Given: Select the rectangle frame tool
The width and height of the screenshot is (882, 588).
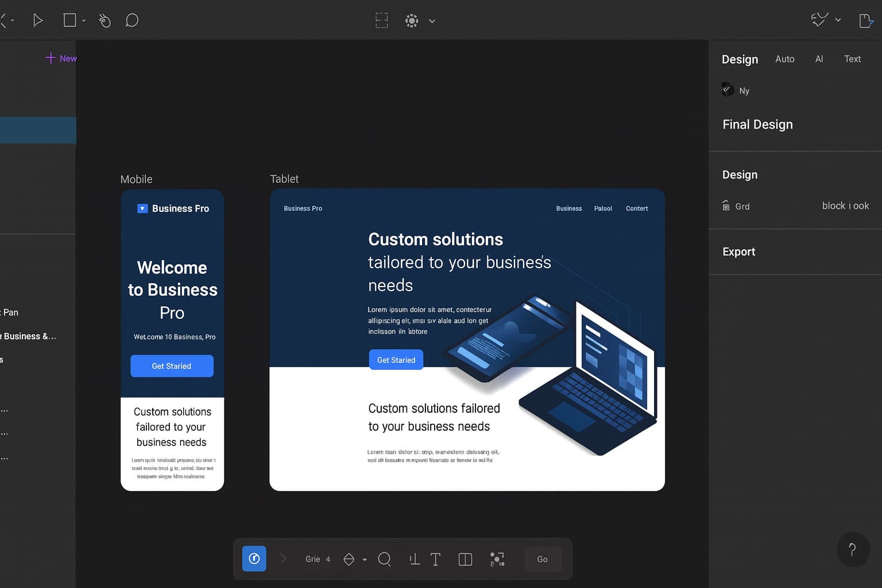Looking at the screenshot, I should click(69, 21).
